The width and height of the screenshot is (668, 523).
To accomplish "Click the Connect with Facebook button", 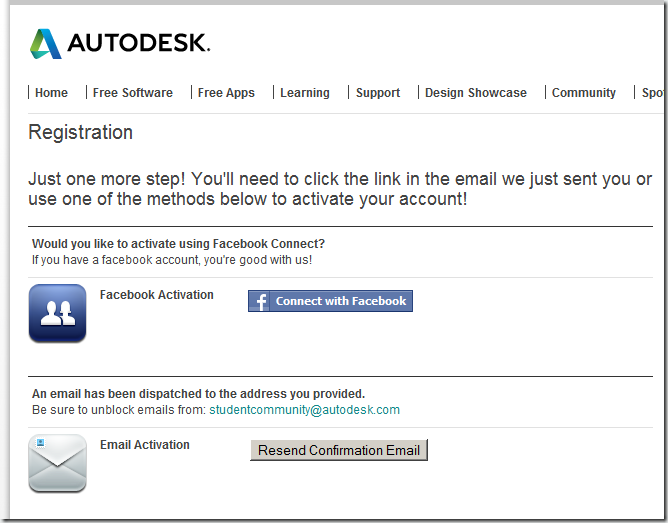I will [330, 301].
